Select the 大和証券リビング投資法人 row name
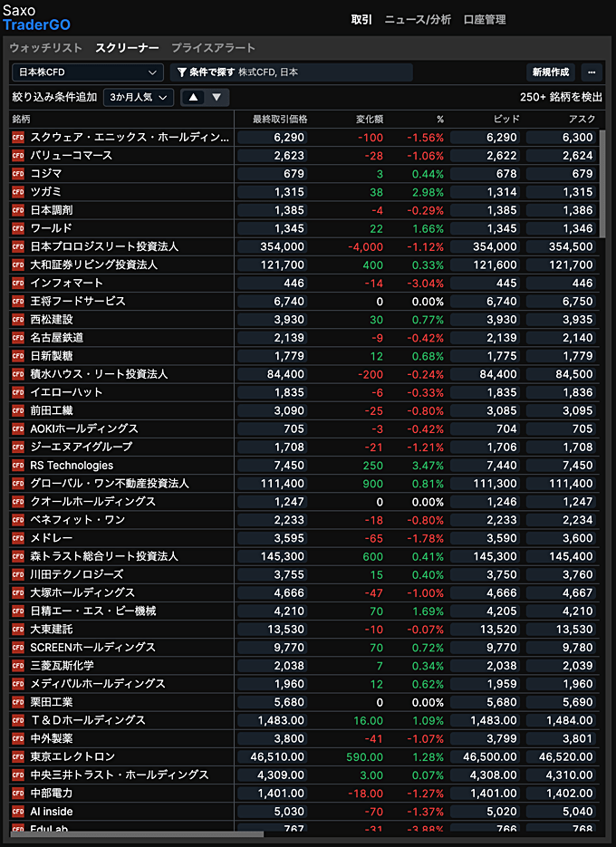The height and width of the screenshot is (847, 616). [x=94, y=265]
